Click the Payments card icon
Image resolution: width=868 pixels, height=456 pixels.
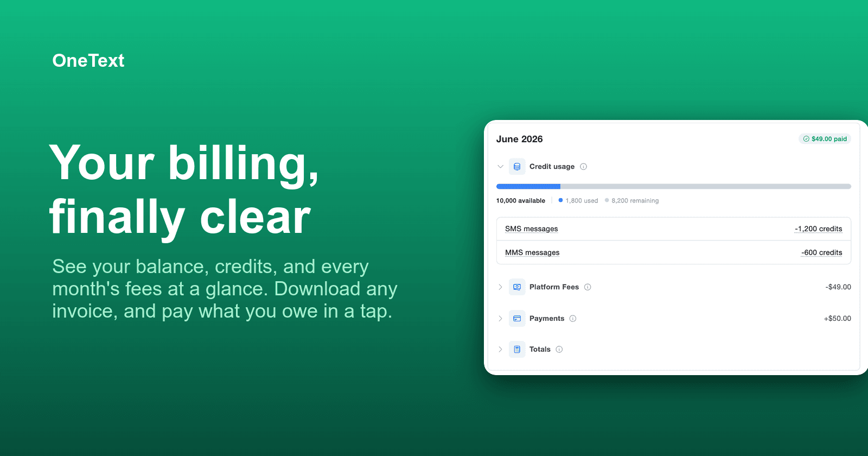pos(517,319)
